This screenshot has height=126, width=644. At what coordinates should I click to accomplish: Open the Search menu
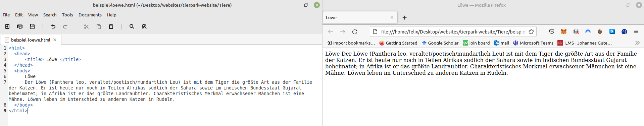click(50, 15)
